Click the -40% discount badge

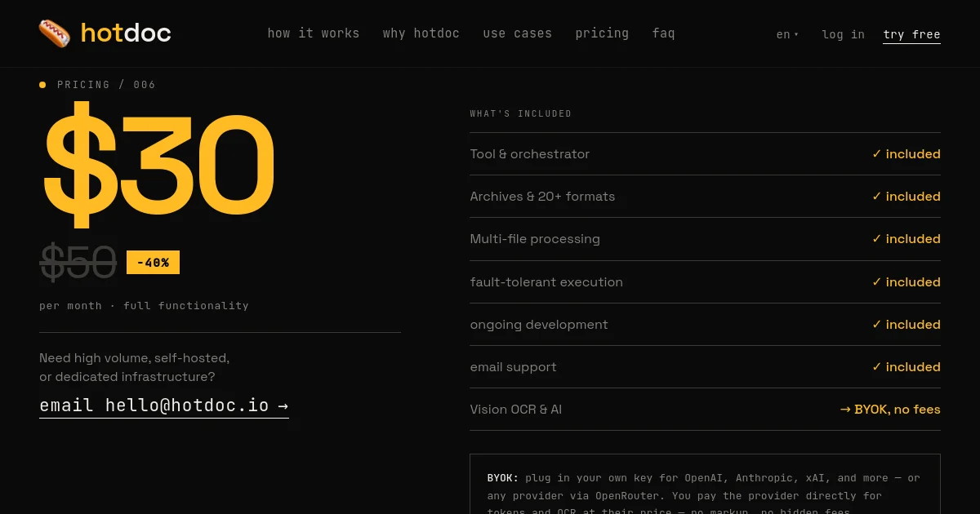[153, 263]
